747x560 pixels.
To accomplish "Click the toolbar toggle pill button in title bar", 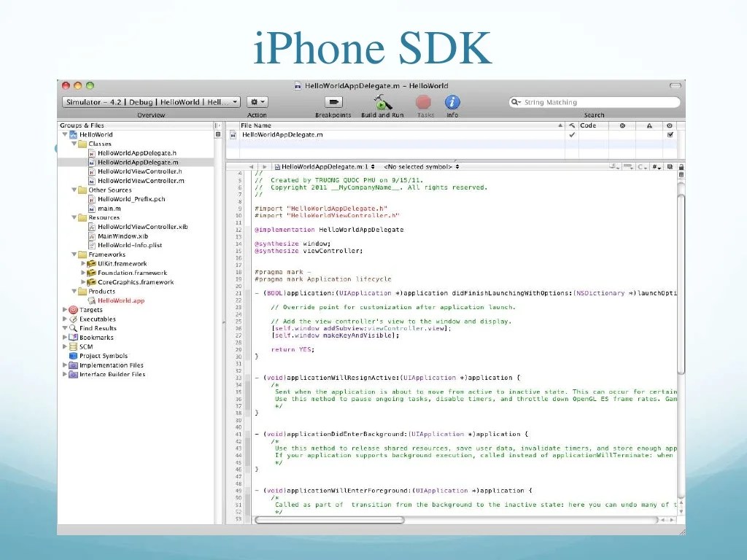I will click(x=675, y=86).
